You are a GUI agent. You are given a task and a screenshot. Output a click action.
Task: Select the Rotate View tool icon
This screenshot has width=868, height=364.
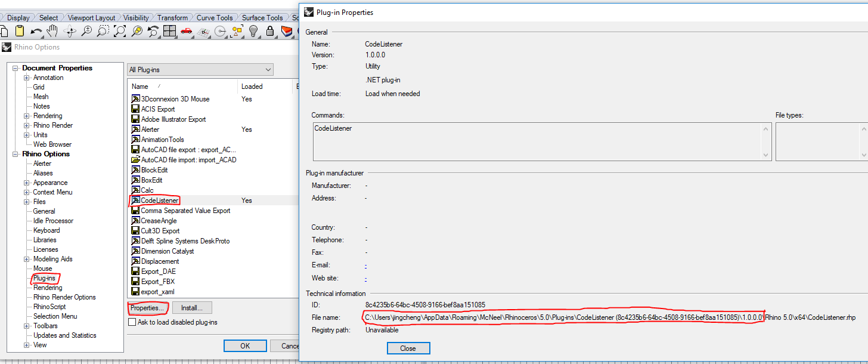coord(70,32)
